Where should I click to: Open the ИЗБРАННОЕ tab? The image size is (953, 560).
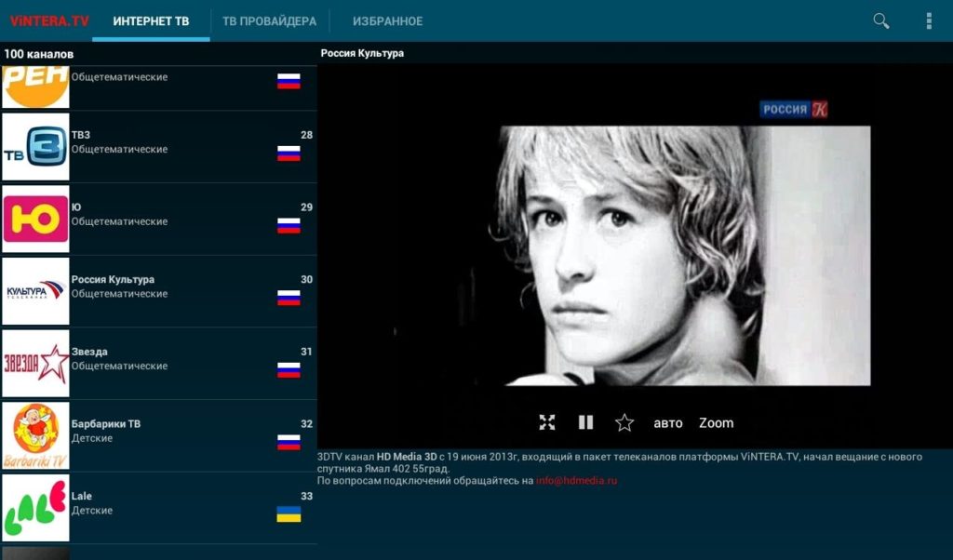pyautogui.click(x=388, y=19)
